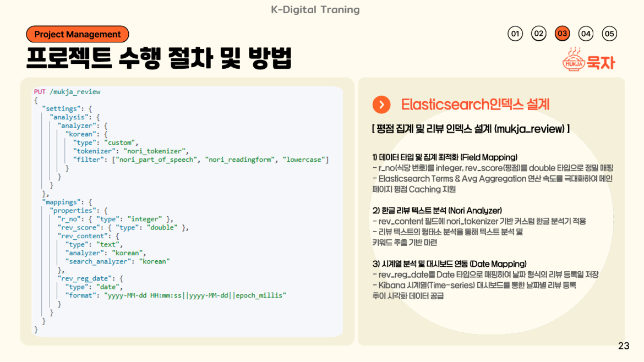
Task: Select the highlighted 03 section circle
Action: (563, 34)
